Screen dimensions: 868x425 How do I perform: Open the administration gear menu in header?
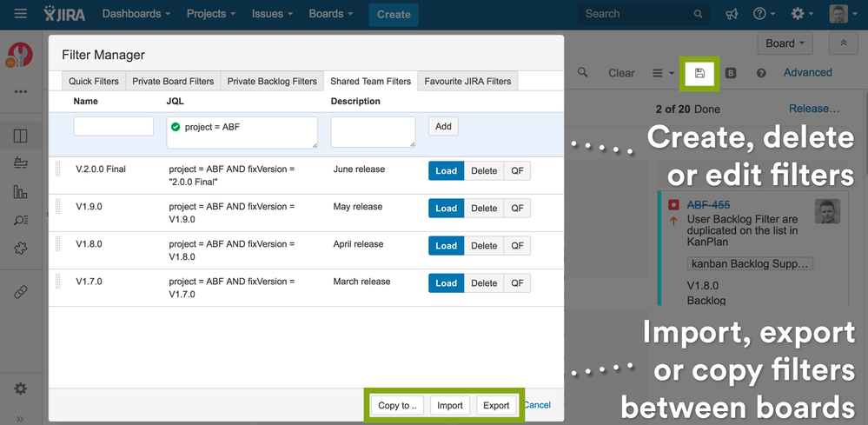(802, 15)
